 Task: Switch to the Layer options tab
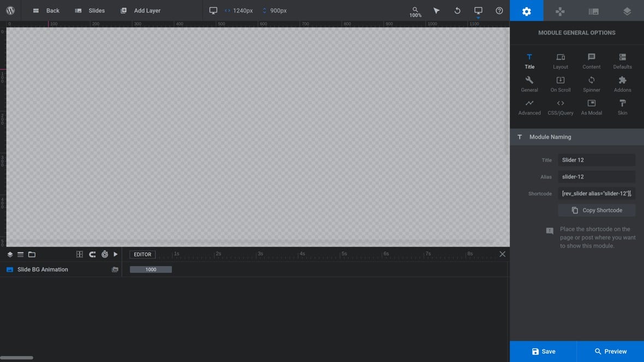pyautogui.click(x=627, y=11)
